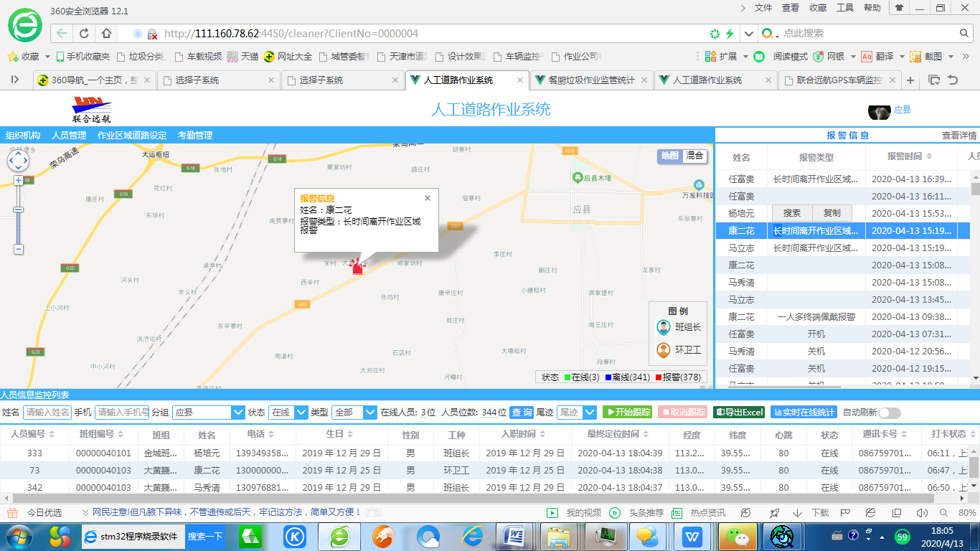Open the browser 工具 menu
Screen dimensions: 980x551
click(845, 8)
